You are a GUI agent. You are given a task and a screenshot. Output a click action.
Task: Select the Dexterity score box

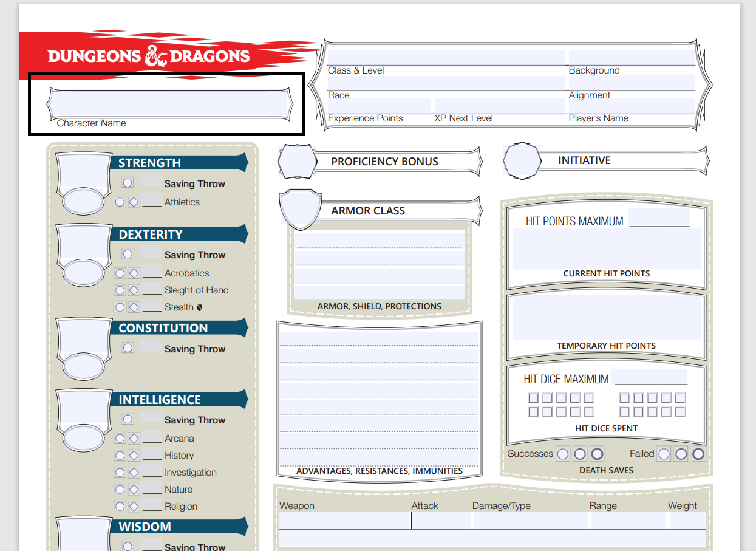coord(84,242)
